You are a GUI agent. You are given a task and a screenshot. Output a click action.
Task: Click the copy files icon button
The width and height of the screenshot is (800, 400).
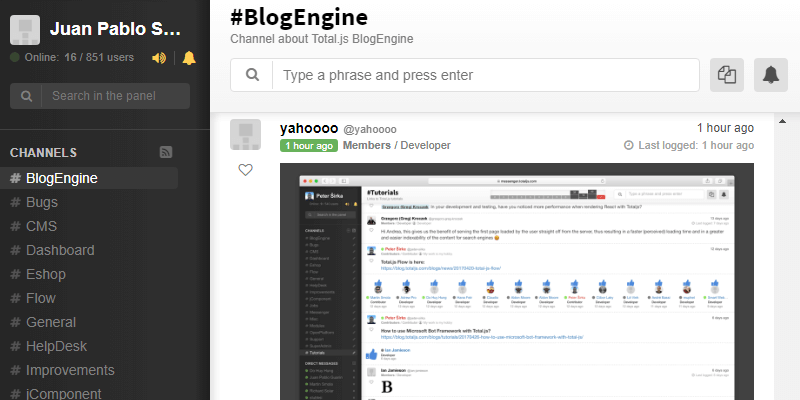pyautogui.click(x=727, y=75)
